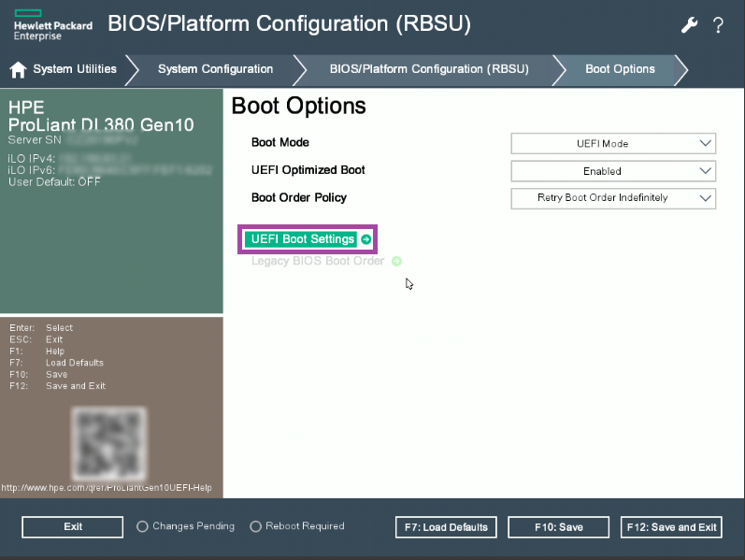The height and width of the screenshot is (560, 745).
Task: Click the Boot Options page heading
Action: pos(299,106)
